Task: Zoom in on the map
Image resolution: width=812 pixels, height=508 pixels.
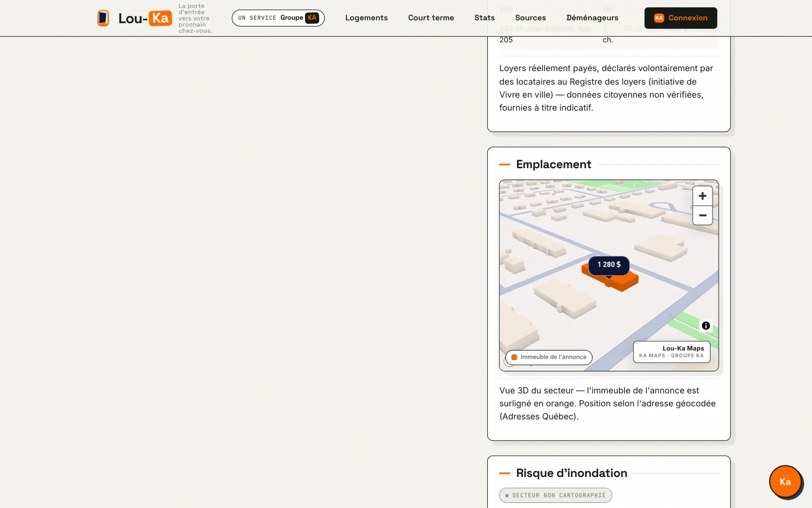Action: pos(702,196)
